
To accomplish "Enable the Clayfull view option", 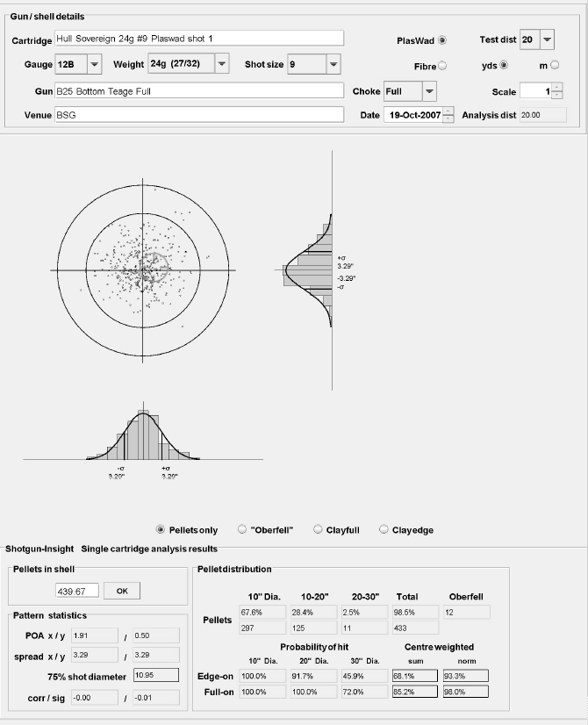I will coord(317,530).
